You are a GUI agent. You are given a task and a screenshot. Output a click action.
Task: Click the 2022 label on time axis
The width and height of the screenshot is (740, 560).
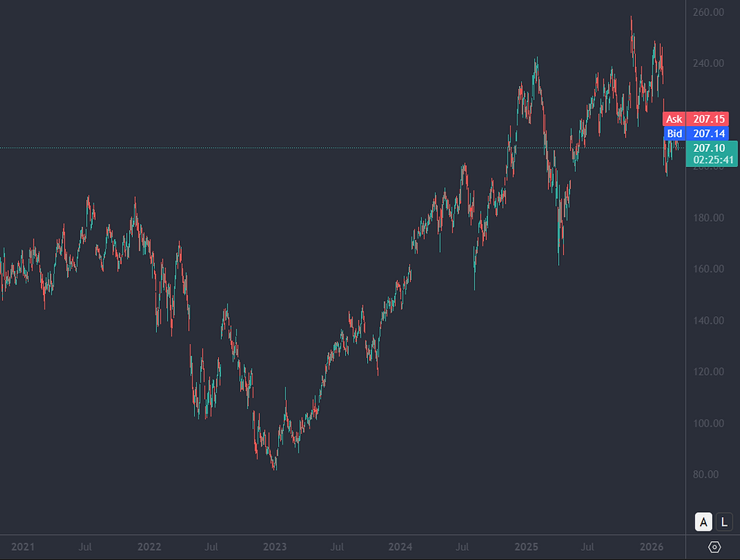click(150, 546)
